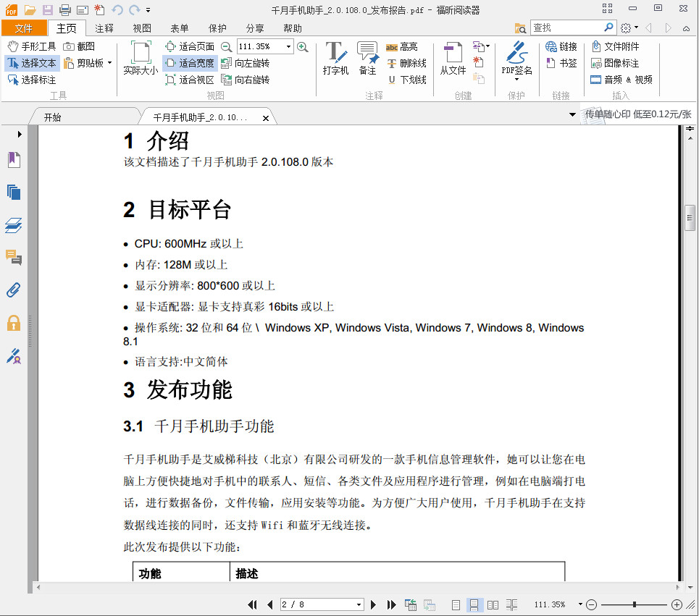Switch to the 开始 document tab
Screen dimensions: 699x616
52,117
